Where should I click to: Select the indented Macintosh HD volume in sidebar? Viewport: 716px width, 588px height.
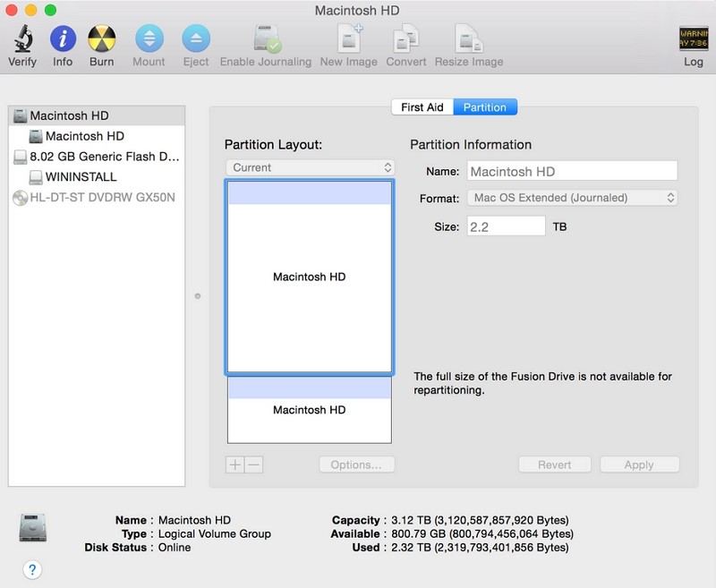(x=97, y=136)
